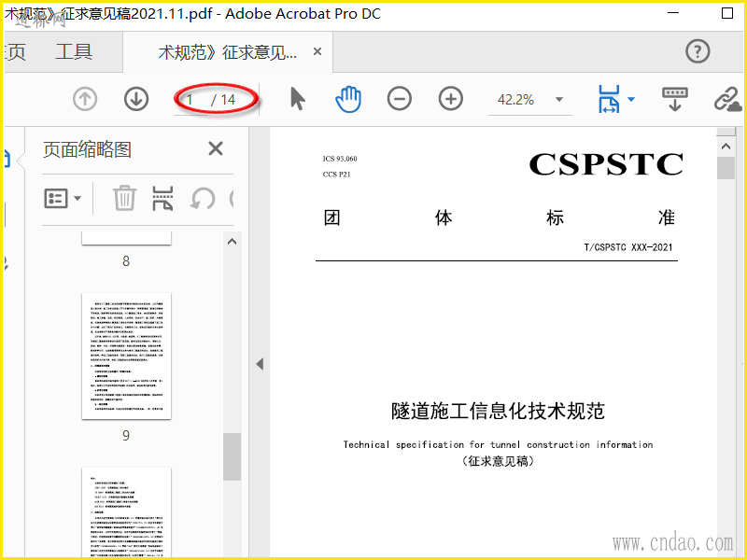The image size is (747, 560).
Task: Activate the Hand pan tool
Action: [x=348, y=99]
